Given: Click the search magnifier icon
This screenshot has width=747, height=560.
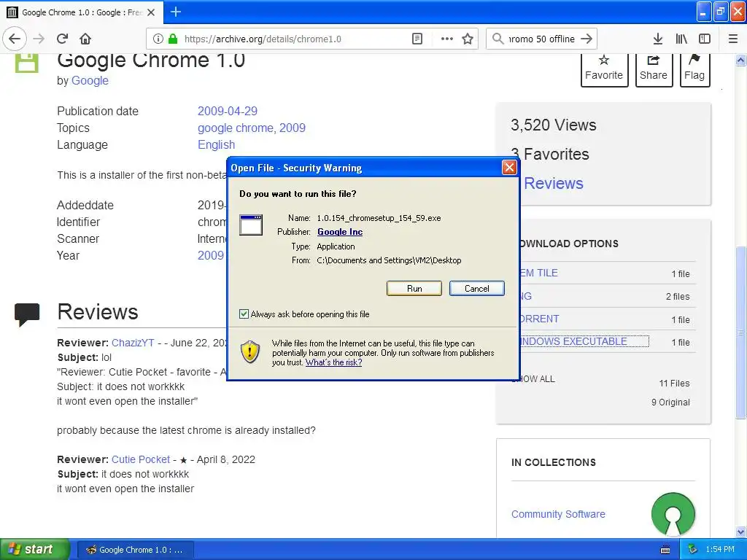Looking at the screenshot, I should [498, 39].
